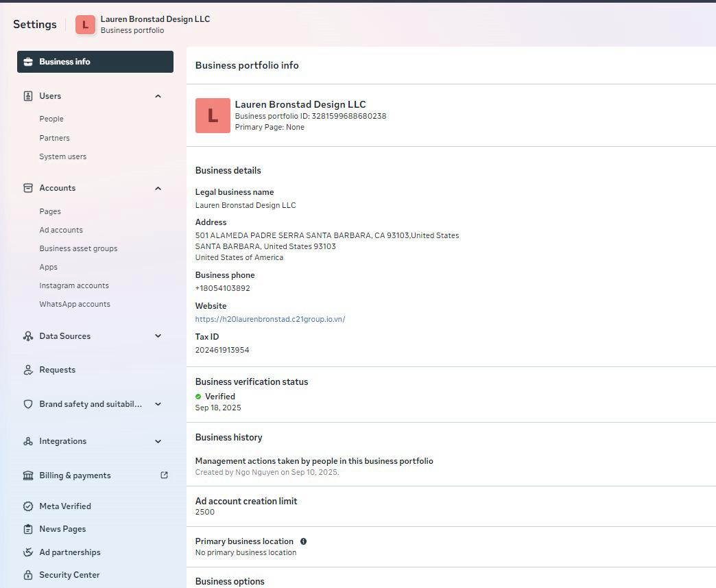Open Ad partnerships
716x588 pixels.
[70, 552]
